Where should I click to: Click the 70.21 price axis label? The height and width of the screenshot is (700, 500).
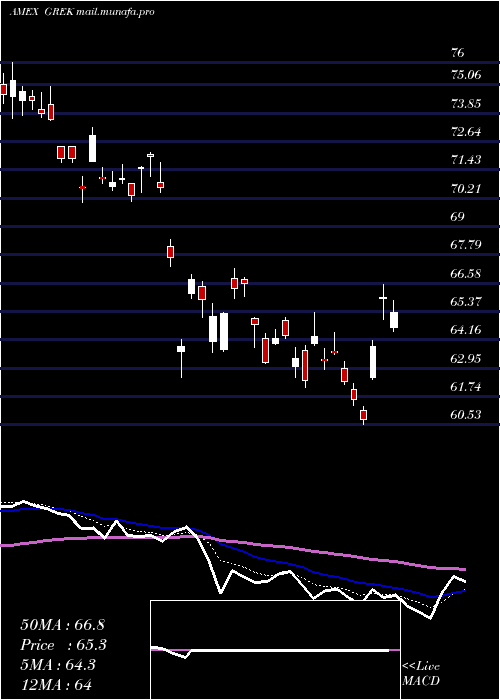coord(466,189)
